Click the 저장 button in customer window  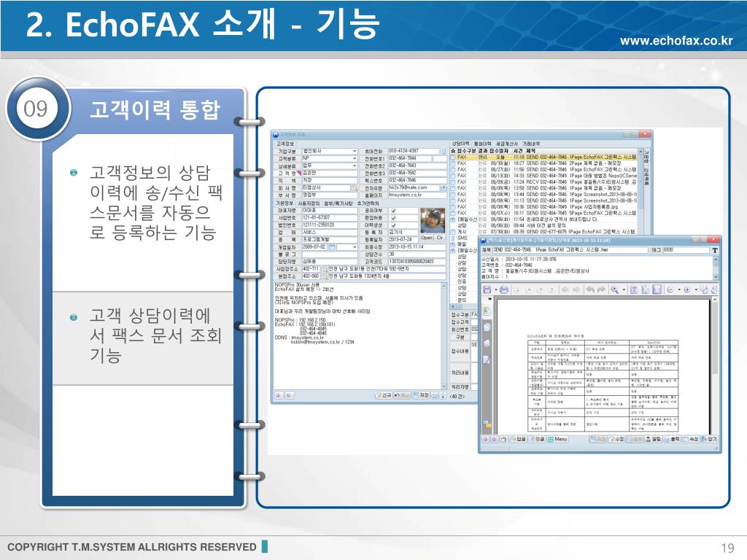coord(421,395)
